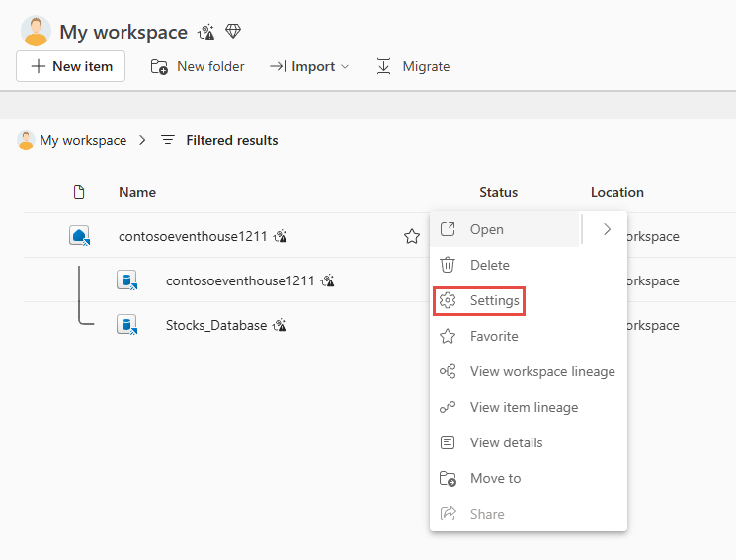Open the Stocks_Database item
736x560 pixels.
215,325
